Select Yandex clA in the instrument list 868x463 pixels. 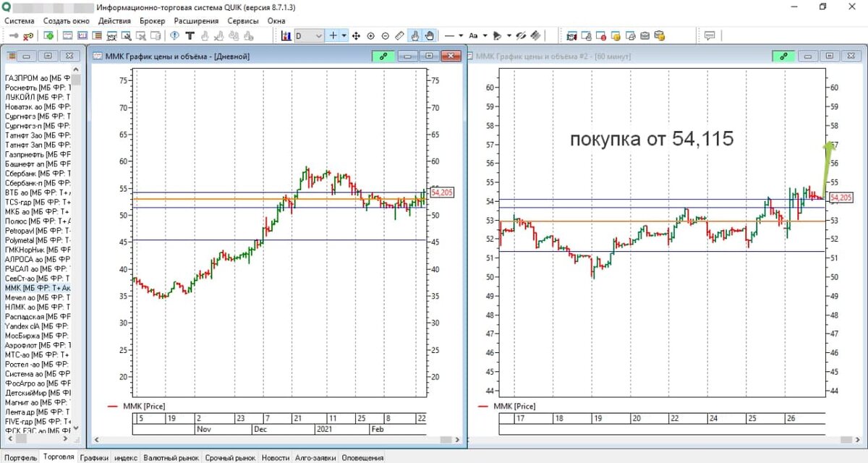(38, 326)
